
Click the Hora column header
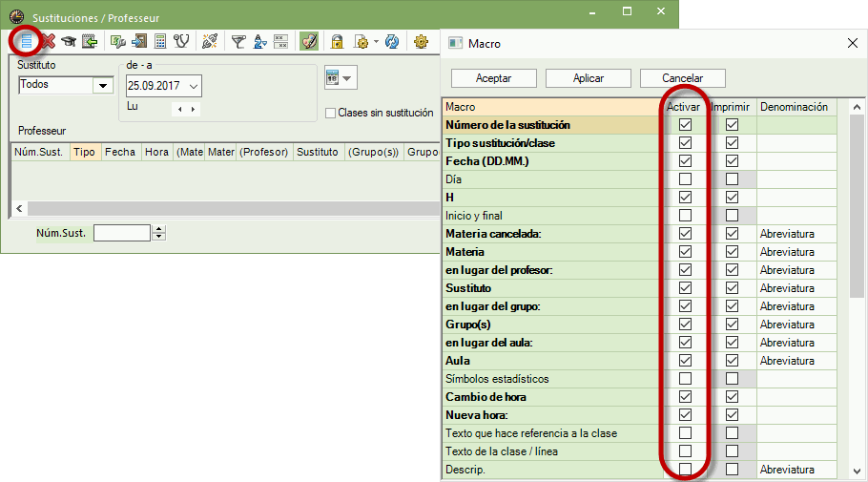click(156, 152)
